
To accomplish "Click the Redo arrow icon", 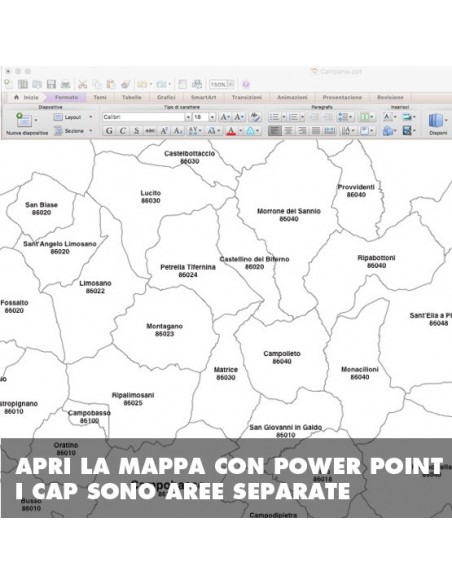I will click(161, 84).
